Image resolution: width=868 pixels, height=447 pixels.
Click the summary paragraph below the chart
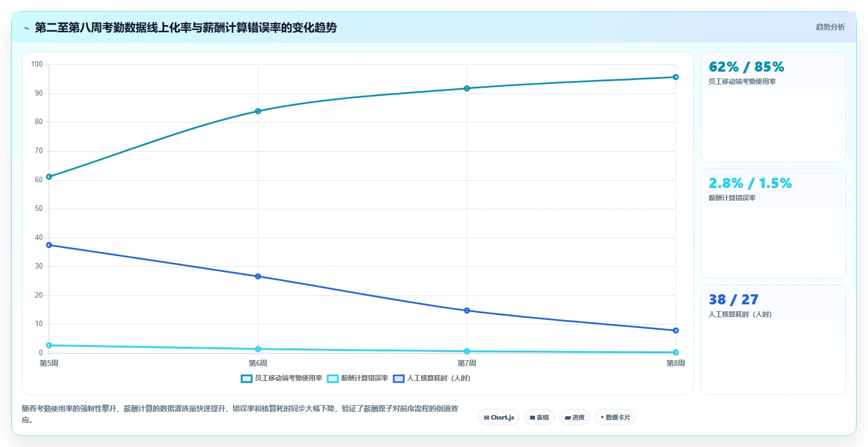tap(240, 415)
